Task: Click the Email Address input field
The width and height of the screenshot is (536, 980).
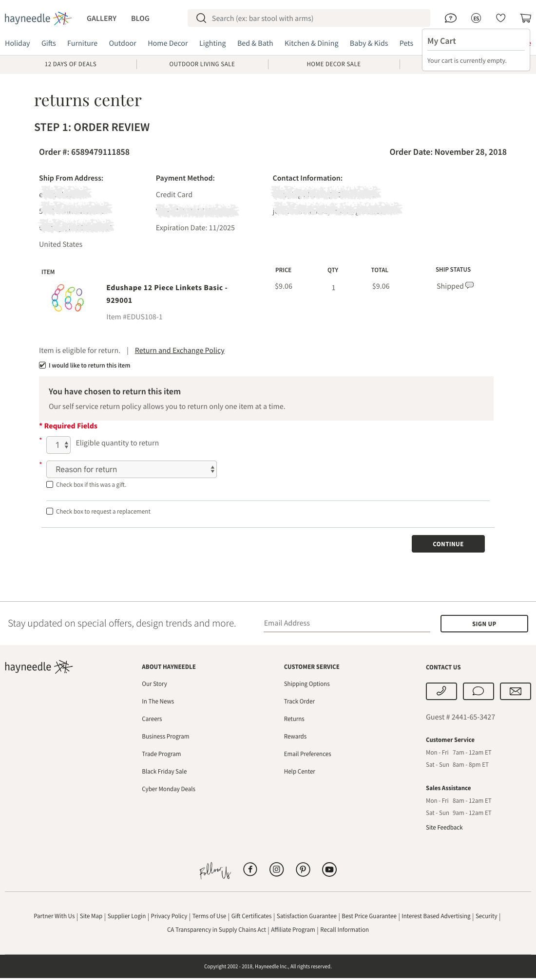Action: 346,623
